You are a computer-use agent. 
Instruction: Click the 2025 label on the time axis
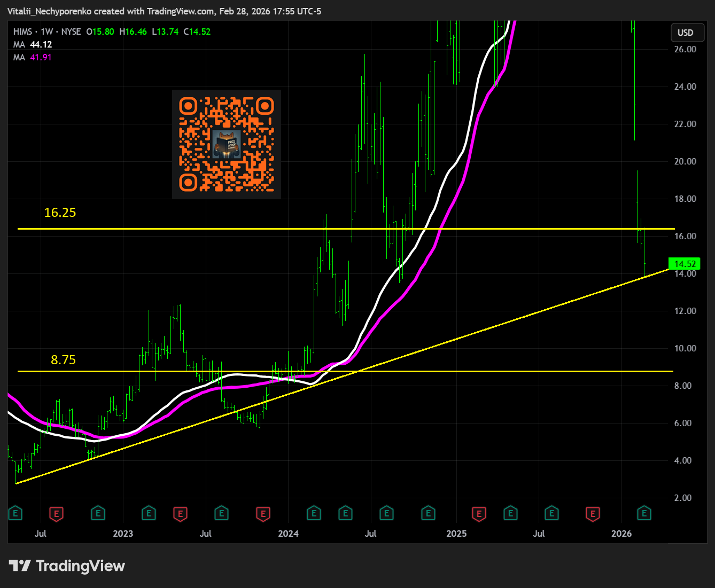(456, 534)
